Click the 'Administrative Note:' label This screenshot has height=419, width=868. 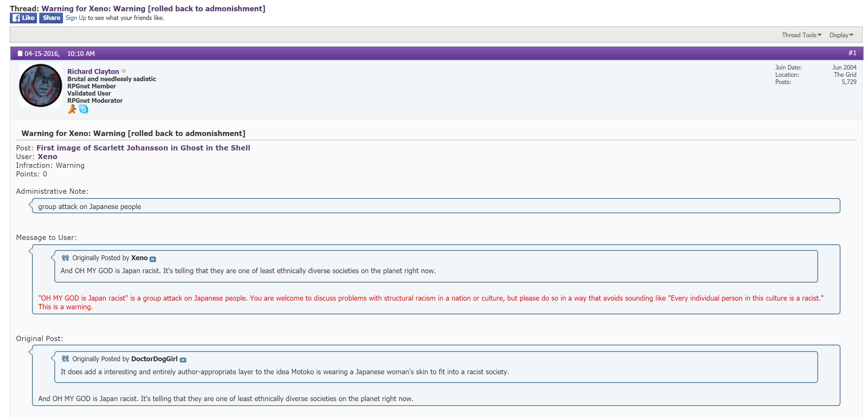coord(52,191)
